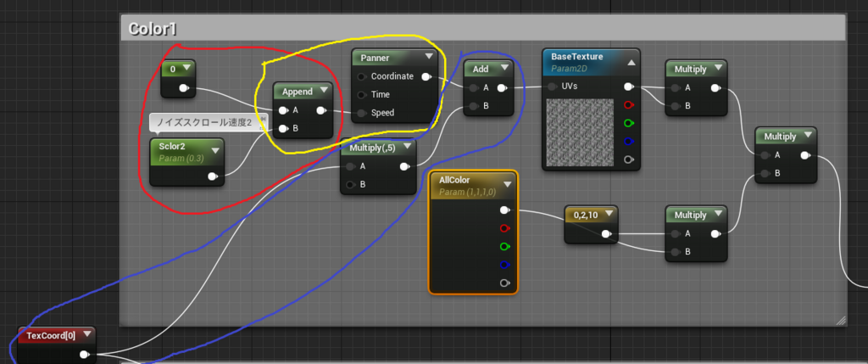Toggle the Append node's preview arrow

(x=324, y=90)
